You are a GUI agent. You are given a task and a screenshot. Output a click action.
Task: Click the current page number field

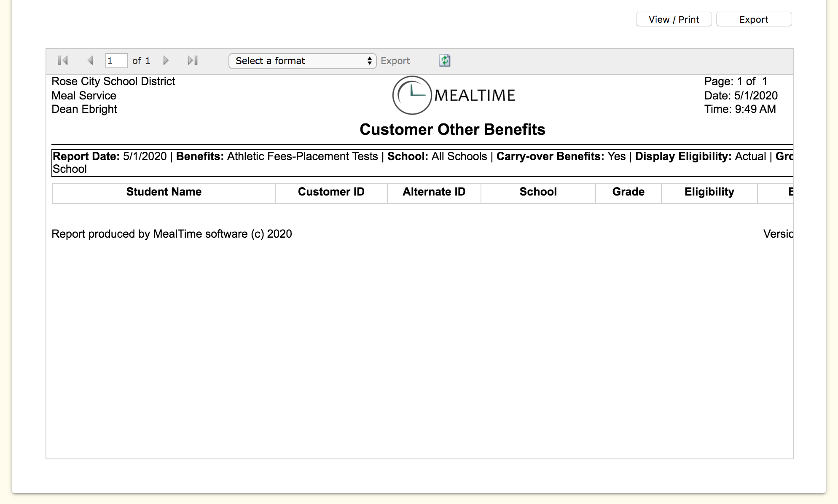pyautogui.click(x=116, y=61)
